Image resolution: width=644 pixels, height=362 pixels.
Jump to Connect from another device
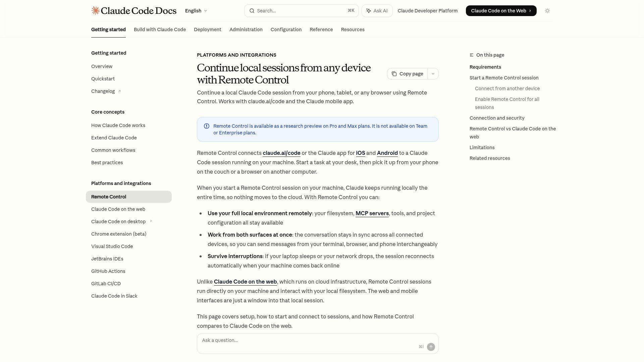pos(507,88)
